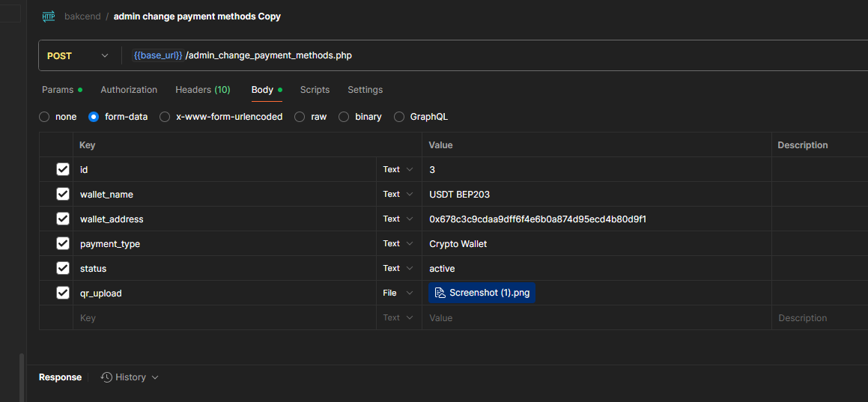Go to the Scripts tab
868x402 pixels.
tap(315, 90)
